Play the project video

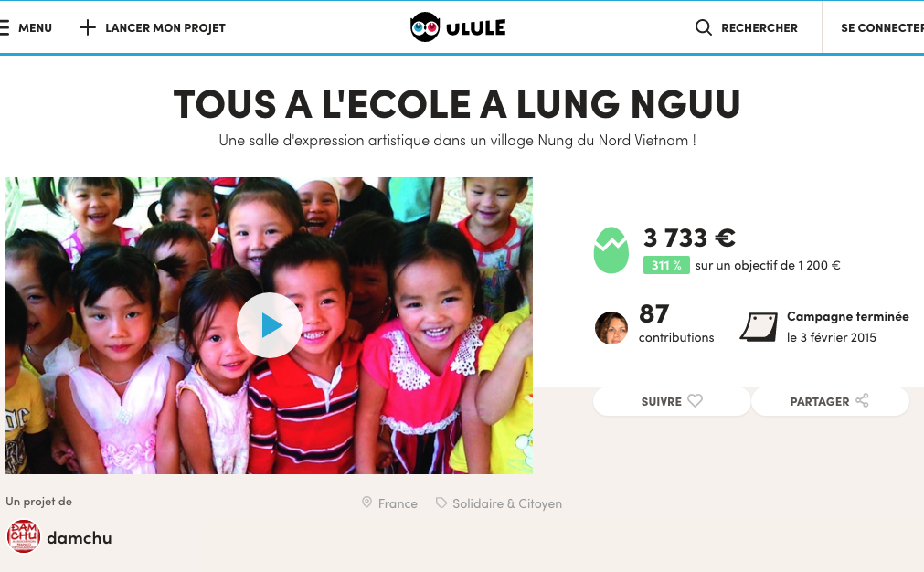coord(270,325)
